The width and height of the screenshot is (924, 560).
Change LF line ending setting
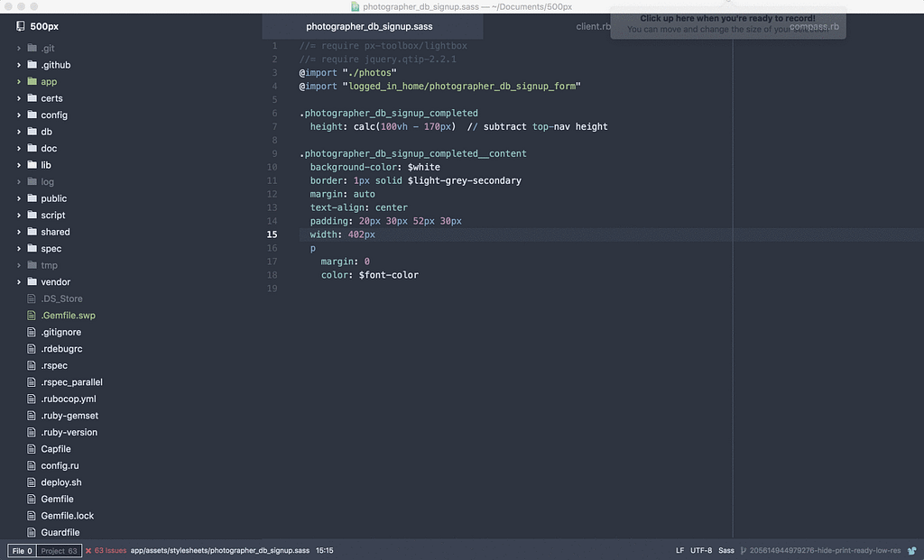680,551
